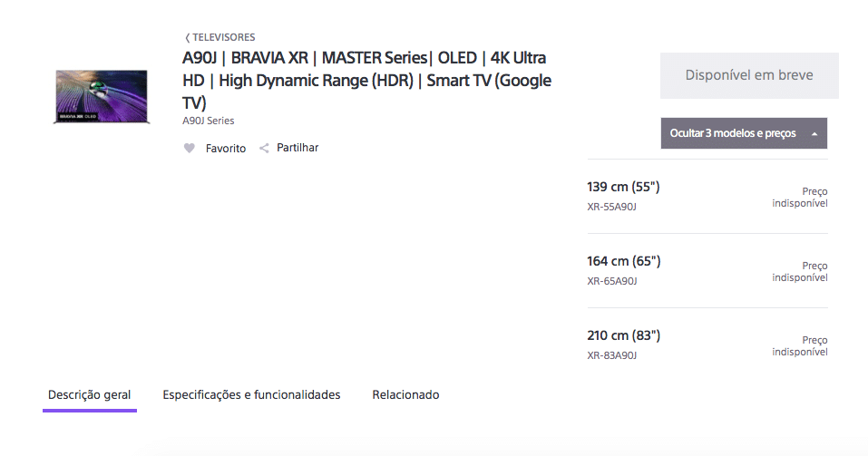Click the XR-55A90J model number
868x456 pixels.
coord(611,207)
